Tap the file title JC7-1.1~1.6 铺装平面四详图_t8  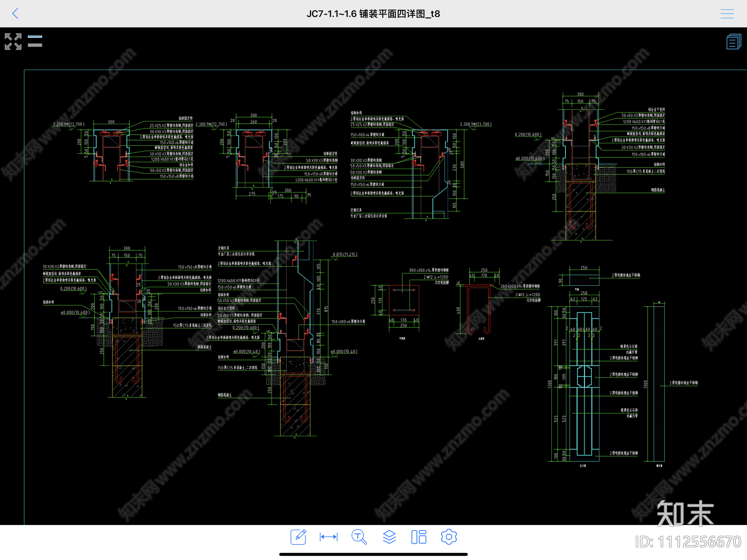click(x=373, y=14)
